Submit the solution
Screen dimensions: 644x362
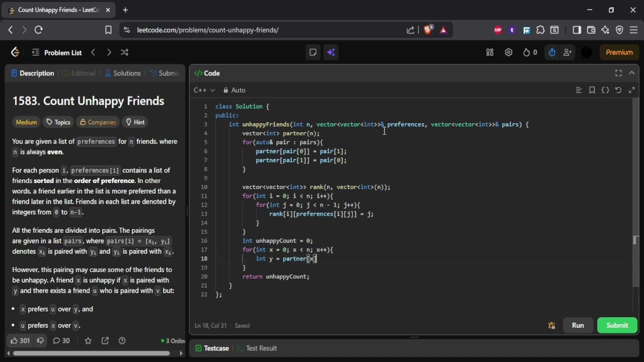(617, 325)
